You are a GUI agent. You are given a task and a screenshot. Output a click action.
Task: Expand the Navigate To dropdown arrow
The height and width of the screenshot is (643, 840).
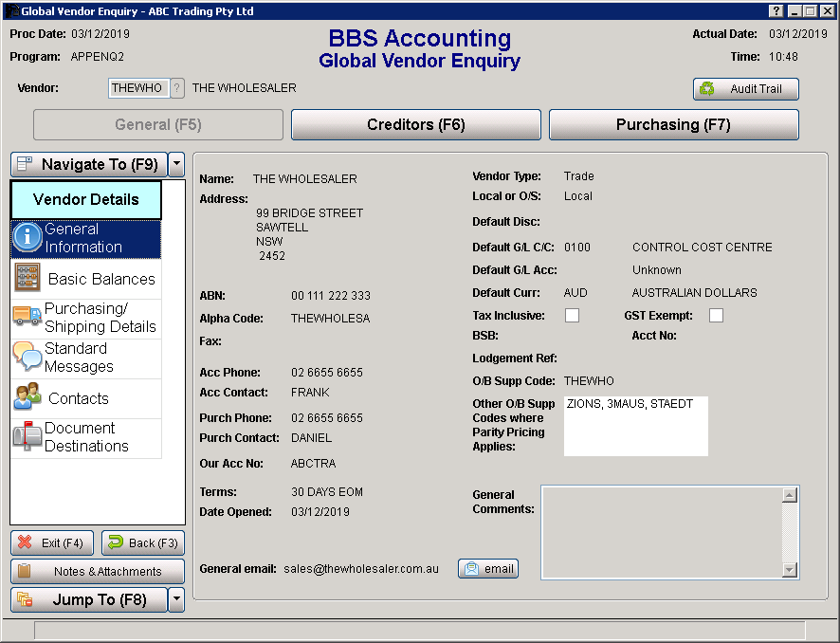click(x=176, y=164)
